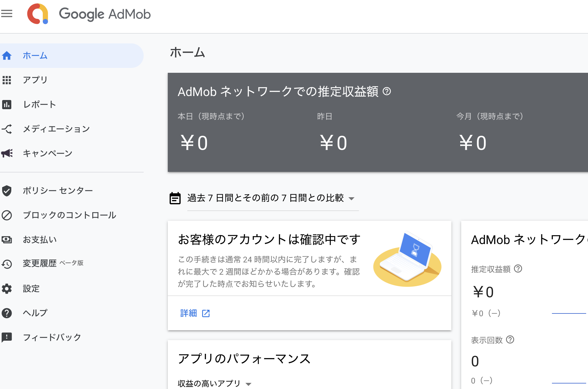Click the Google AdMob logo

(37, 14)
